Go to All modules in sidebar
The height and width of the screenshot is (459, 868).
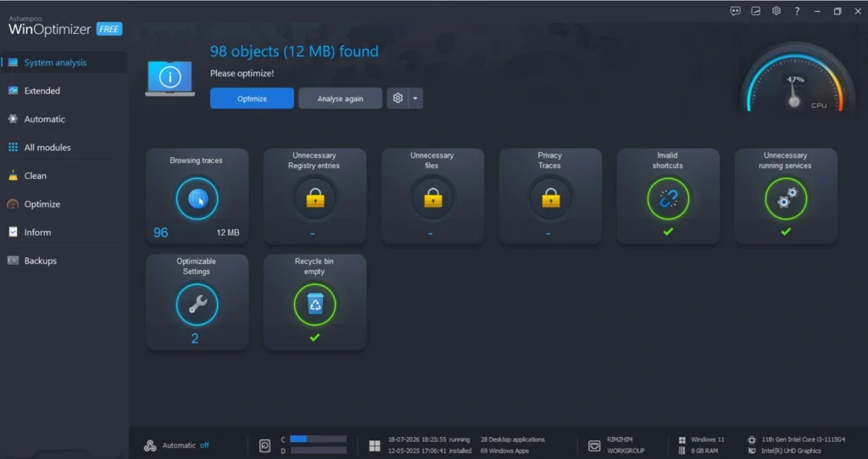tap(64, 148)
